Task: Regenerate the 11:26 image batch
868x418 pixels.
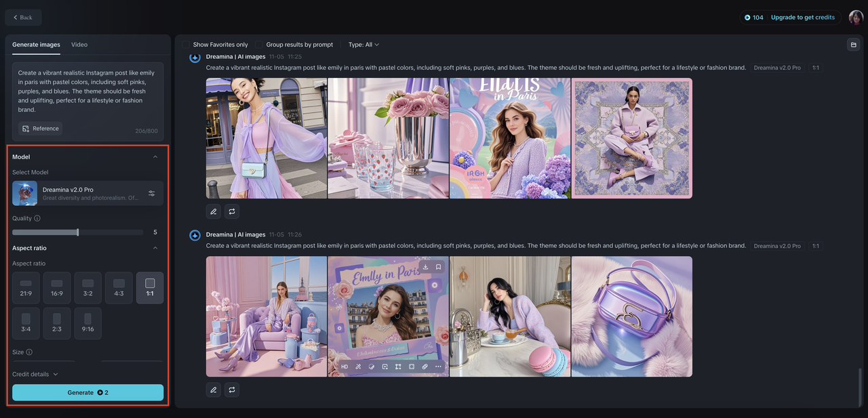Action: (x=232, y=390)
